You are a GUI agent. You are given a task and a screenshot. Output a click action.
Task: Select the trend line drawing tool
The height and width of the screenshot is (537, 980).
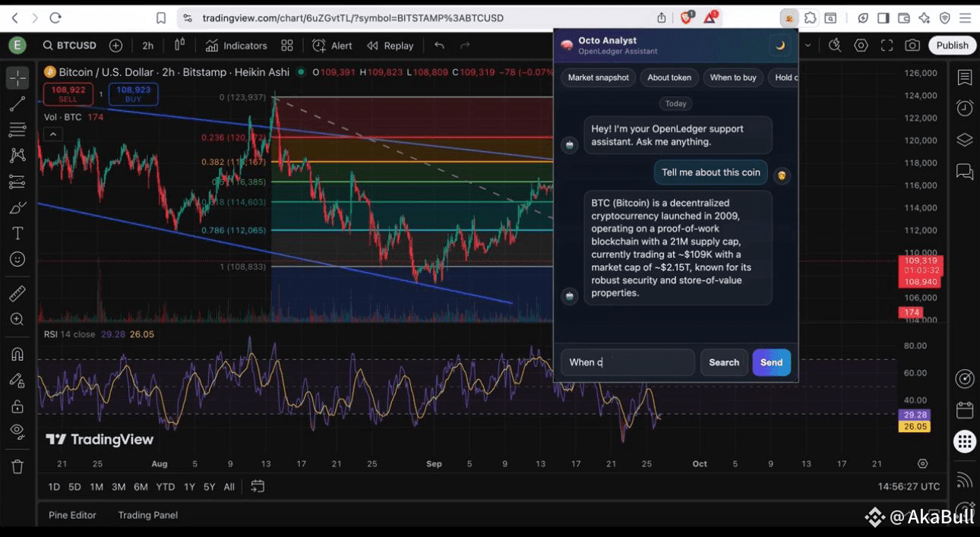pyautogui.click(x=17, y=104)
